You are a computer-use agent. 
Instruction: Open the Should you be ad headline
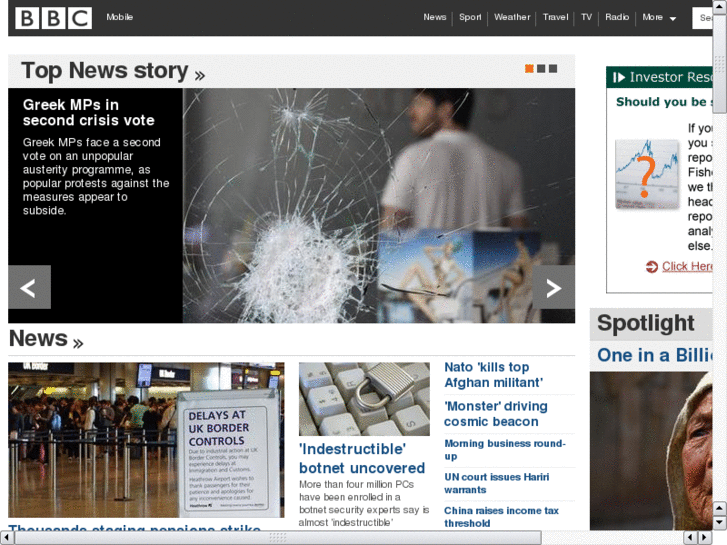(x=664, y=102)
